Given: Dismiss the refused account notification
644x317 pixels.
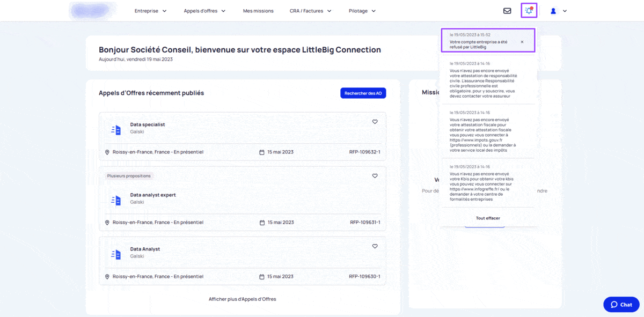Looking at the screenshot, I should (x=522, y=42).
